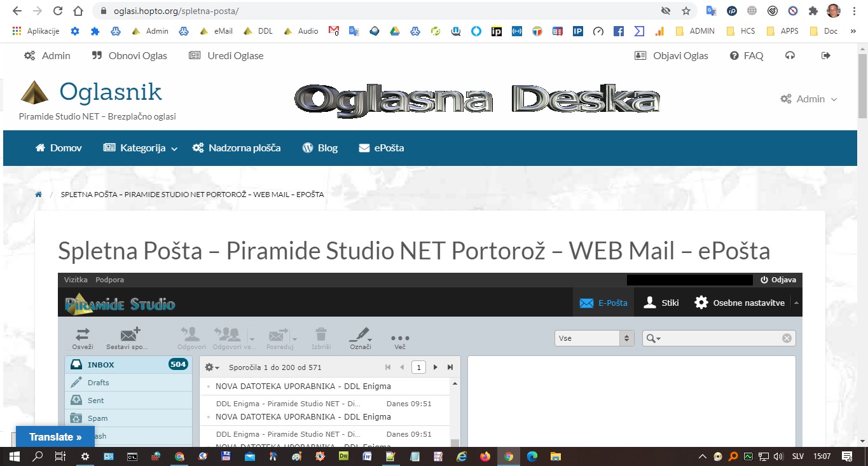868x466 pixels.
Task: Open Windows notification center
Action: point(847,456)
